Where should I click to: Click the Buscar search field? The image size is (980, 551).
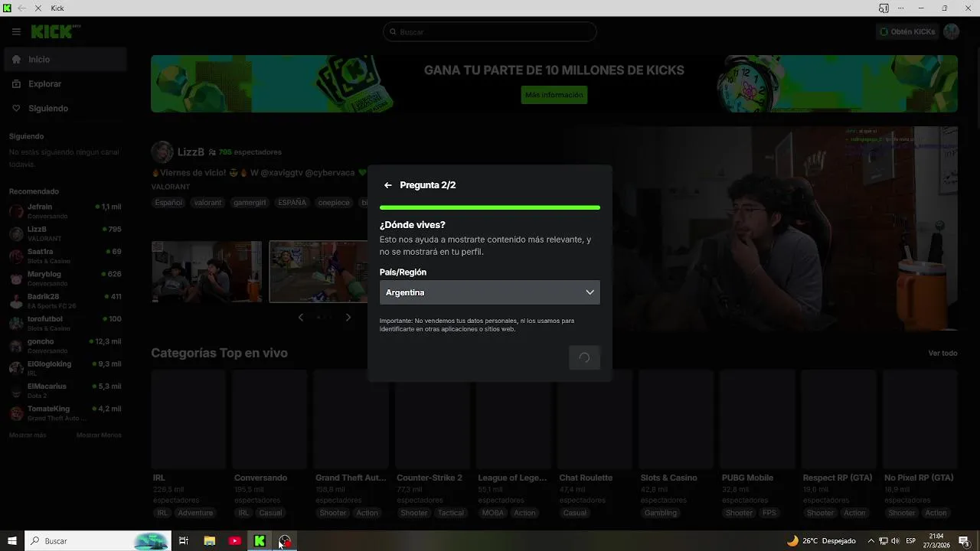(x=490, y=32)
